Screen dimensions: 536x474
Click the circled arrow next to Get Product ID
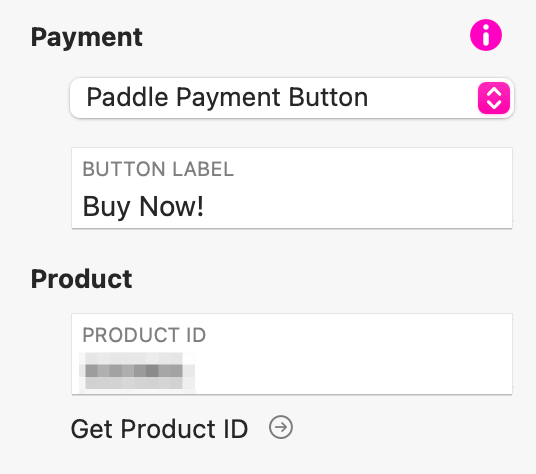coord(281,427)
